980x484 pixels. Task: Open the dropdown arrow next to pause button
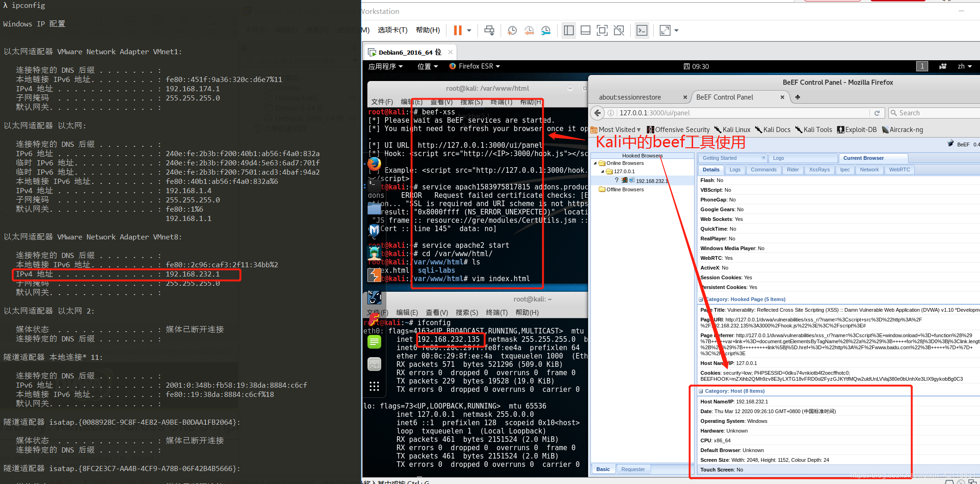point(469,31)
